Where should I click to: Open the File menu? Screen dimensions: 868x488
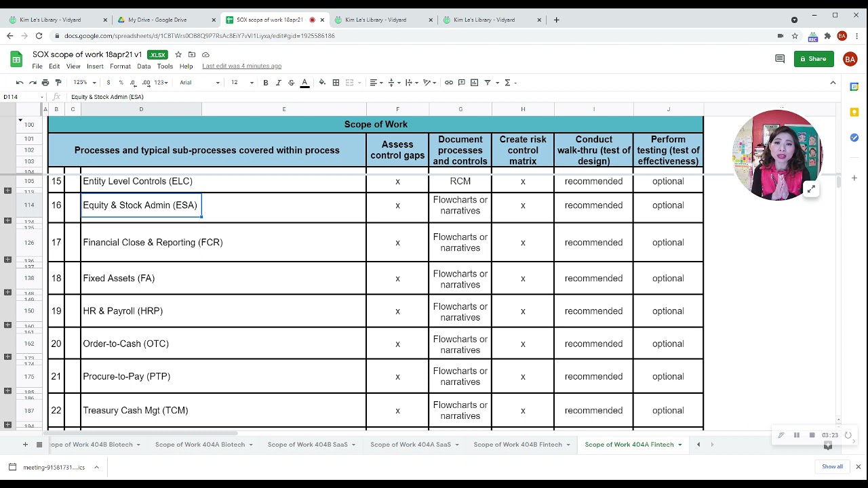pyautogui.click(x=37, y=66)
